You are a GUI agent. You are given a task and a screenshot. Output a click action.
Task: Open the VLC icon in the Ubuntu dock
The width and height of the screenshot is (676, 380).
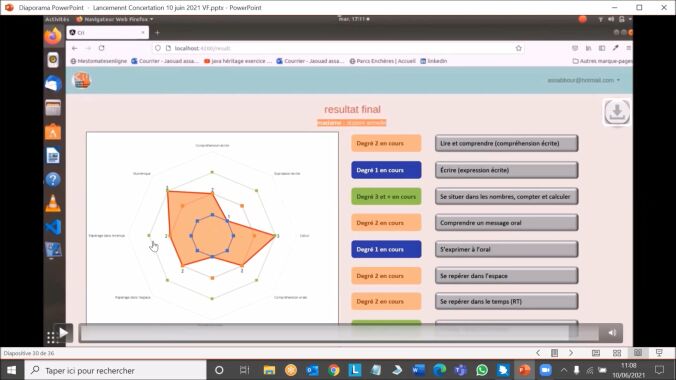53,203
